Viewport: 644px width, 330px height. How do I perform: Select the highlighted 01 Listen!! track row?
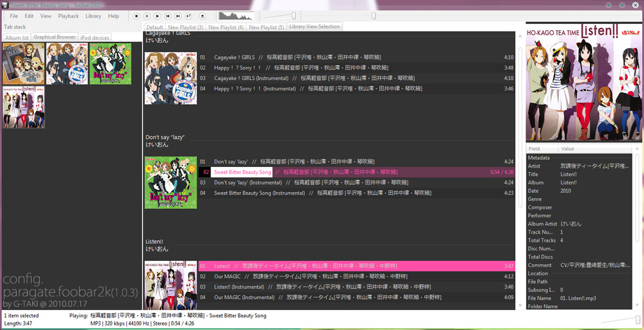[x=357, y=266]
